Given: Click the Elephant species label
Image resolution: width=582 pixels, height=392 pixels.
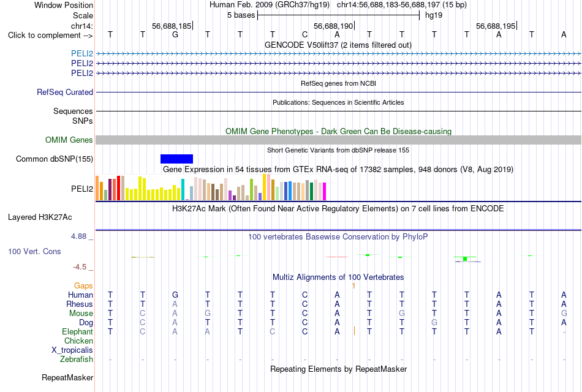Looking at the screenshot, I should click(77, 331).
